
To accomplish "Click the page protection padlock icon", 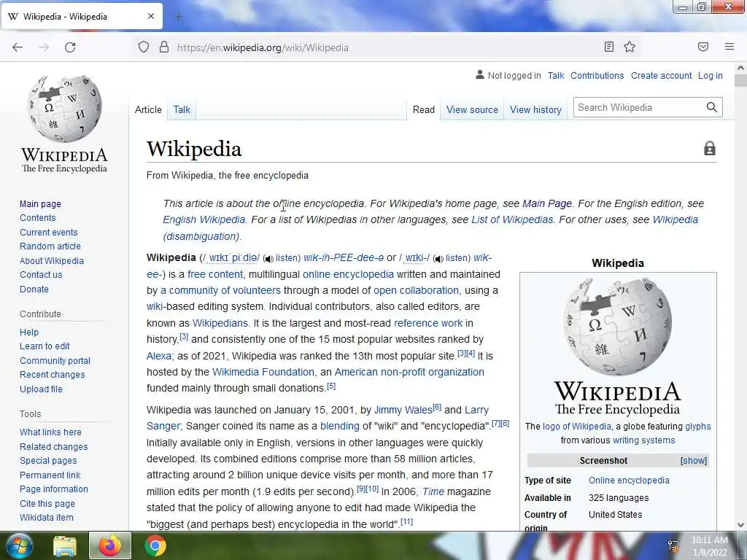I will point(709,148).
